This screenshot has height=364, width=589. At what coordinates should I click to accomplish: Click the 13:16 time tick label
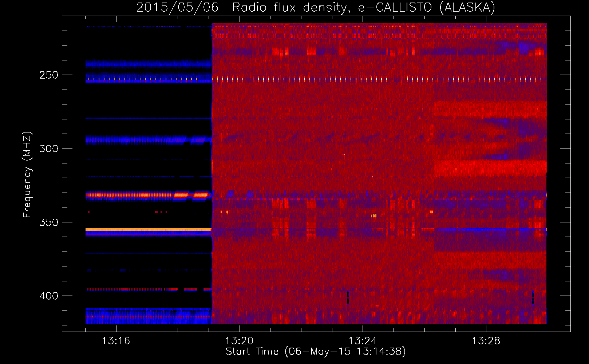(116, 341)
